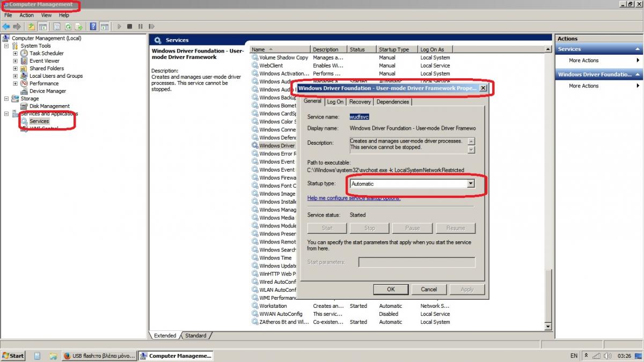Expand Local Users and Groups node
644x362 pixels.
[15, 76]
